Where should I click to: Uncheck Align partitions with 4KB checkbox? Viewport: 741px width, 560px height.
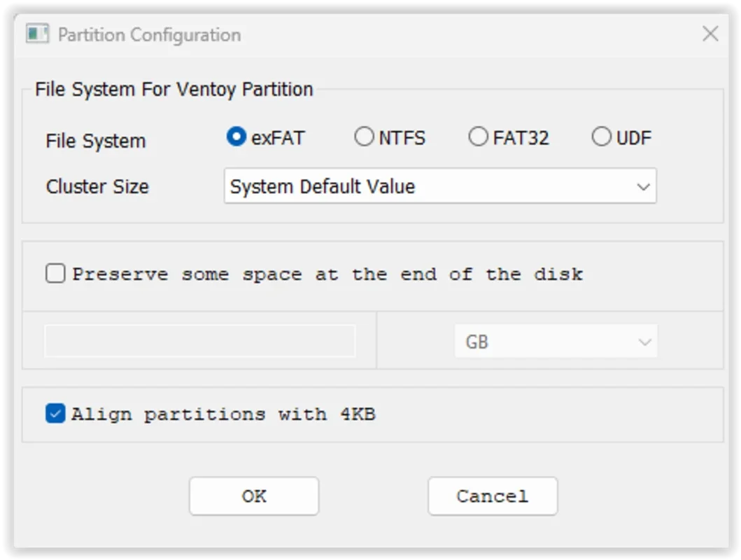pos(55,414)
